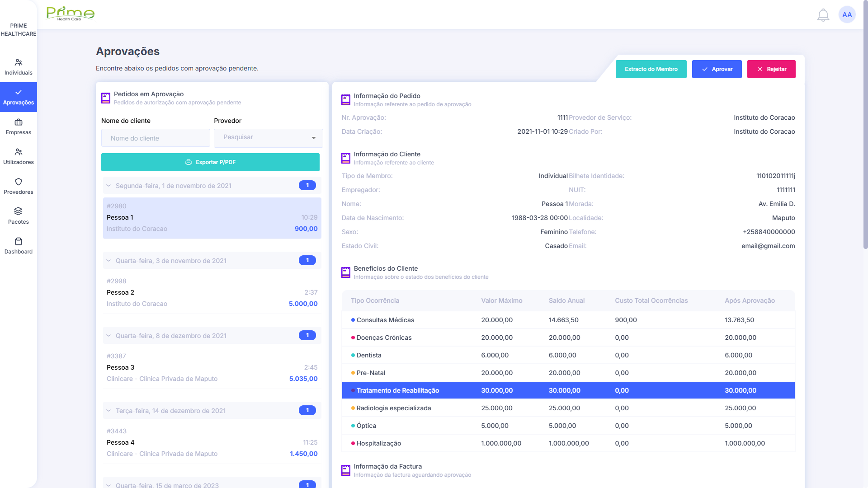The height and width of the screenshot is (488, 868).
Task: Open the AA user avatar menu
Action: coord(847,15)
